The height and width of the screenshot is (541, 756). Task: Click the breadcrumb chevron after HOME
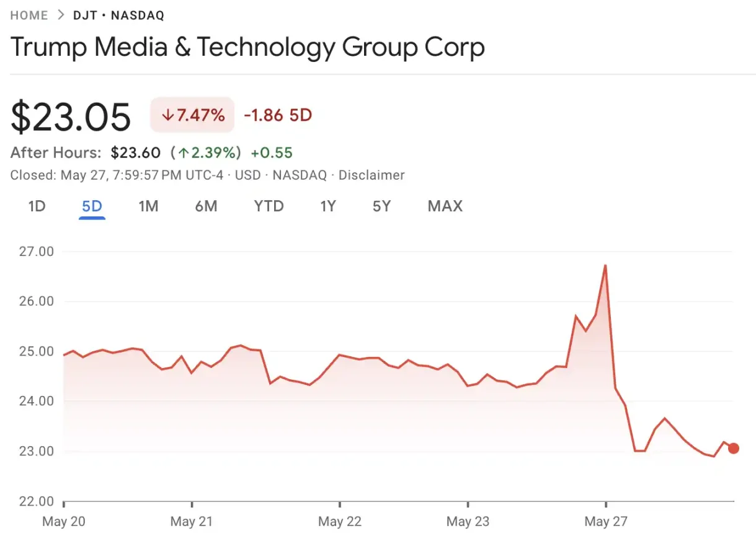(61, 15)
